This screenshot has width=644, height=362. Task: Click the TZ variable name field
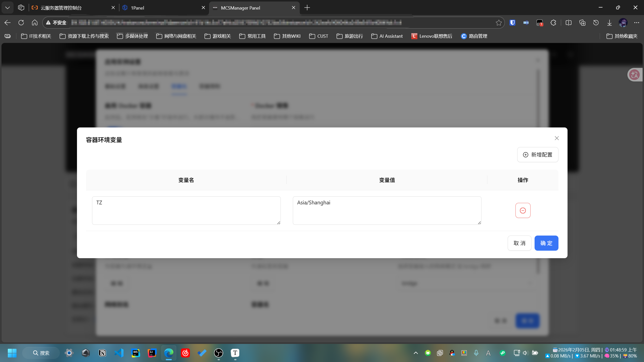[x=186, y=210]
